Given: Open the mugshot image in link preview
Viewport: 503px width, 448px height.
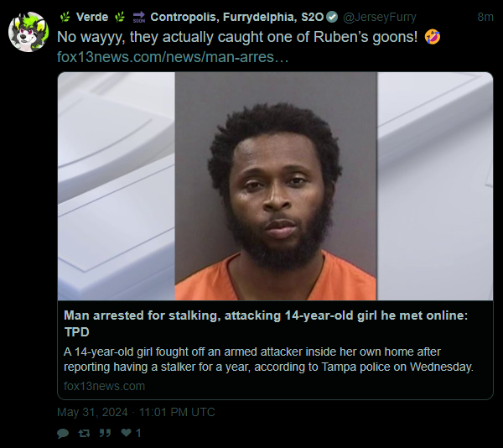Looking at the screenshot, I should (275, 186).
